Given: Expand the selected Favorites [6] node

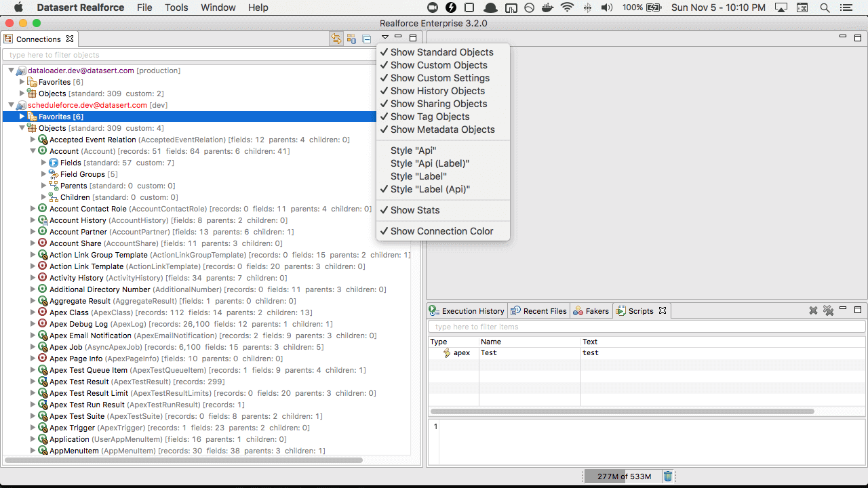Looking at the screenshot, I should pos(22,117).
